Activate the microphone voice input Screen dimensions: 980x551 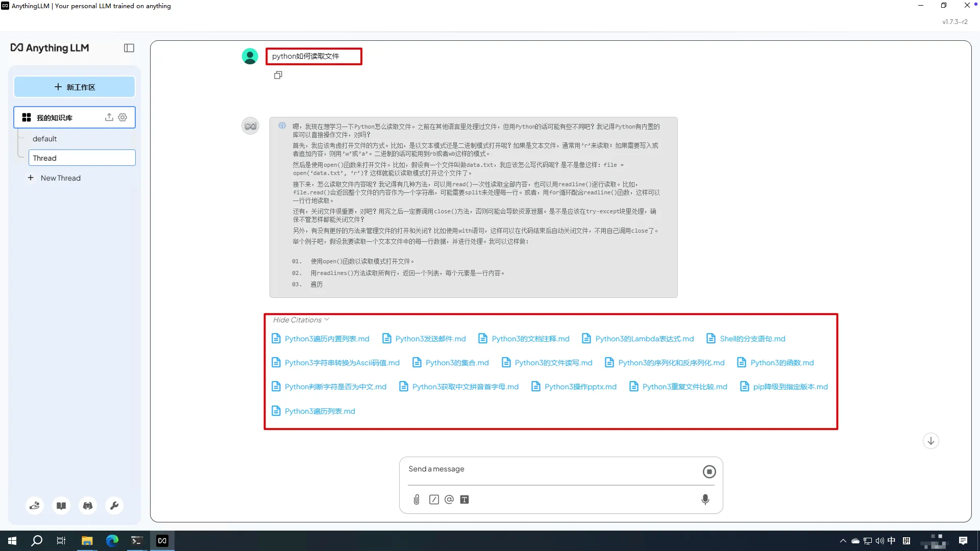pos(705,499)
